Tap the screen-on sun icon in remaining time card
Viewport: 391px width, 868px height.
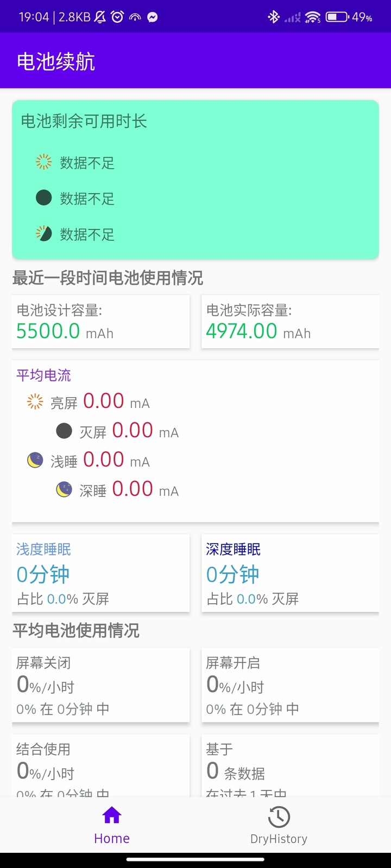pyautogui.click(x=43, y=162)
